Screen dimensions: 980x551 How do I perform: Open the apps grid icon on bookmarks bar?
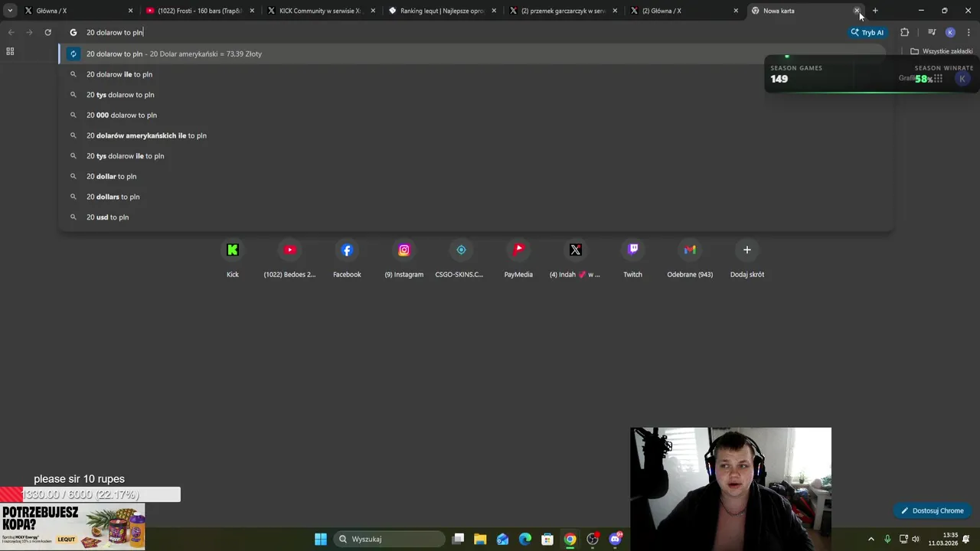[x=10, y=51]
